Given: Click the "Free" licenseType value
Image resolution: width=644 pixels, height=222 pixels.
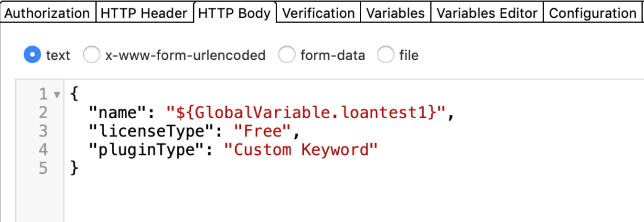Looking at the screenshot, I should (x=261, y=131).
